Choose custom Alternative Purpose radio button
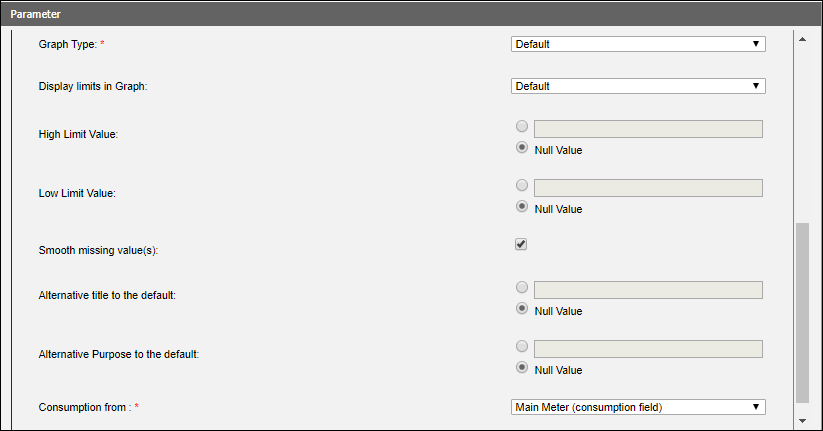Viewport: 823px width, 431px height. point(521,347)
